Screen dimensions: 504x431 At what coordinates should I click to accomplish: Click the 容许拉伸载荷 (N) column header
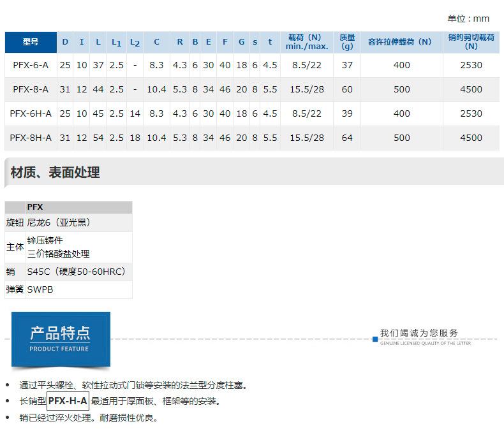tap(401, 42)
